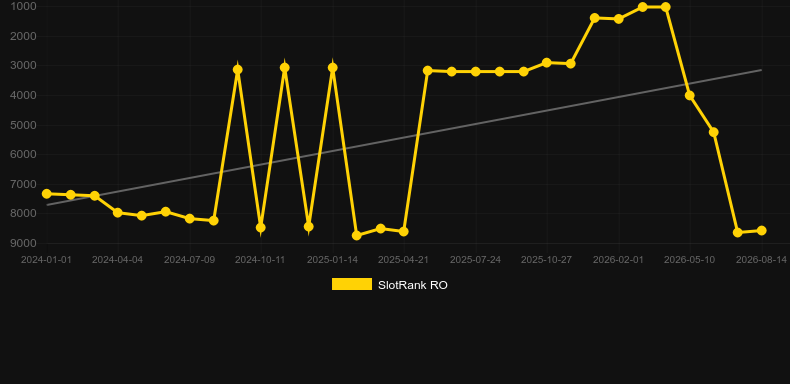The height and width of the screenshot is (384, 790).
Task: Select the data point at 2026-02-01
Action: (619, 19)
